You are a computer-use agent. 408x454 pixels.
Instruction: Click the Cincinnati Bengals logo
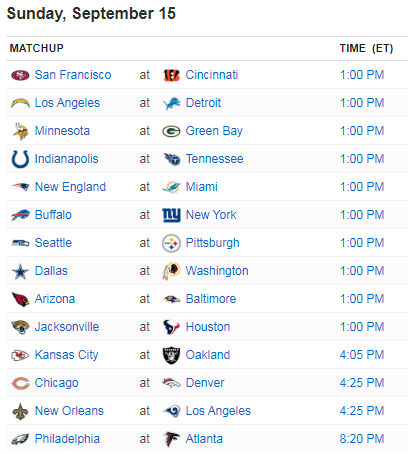tap(171, 75)
